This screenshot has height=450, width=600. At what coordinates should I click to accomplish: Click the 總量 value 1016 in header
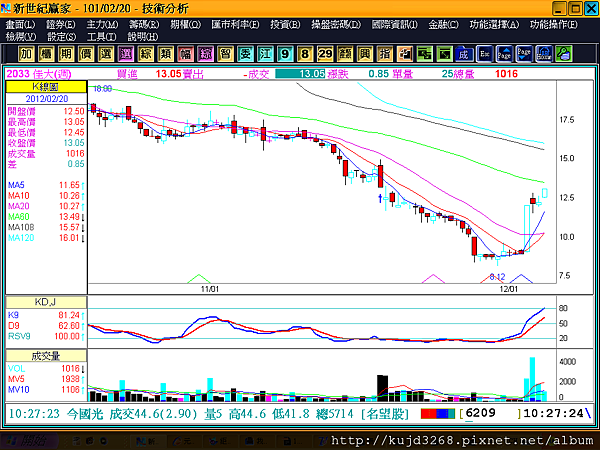coord(506,73)
